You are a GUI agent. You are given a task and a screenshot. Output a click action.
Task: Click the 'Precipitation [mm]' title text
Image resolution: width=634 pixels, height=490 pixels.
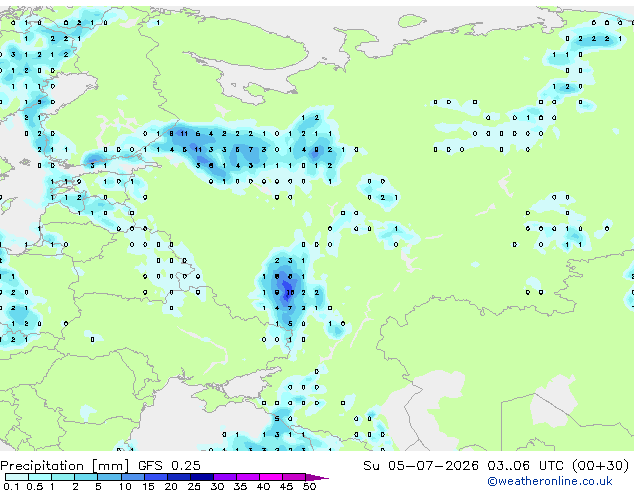tap(65, 466)
